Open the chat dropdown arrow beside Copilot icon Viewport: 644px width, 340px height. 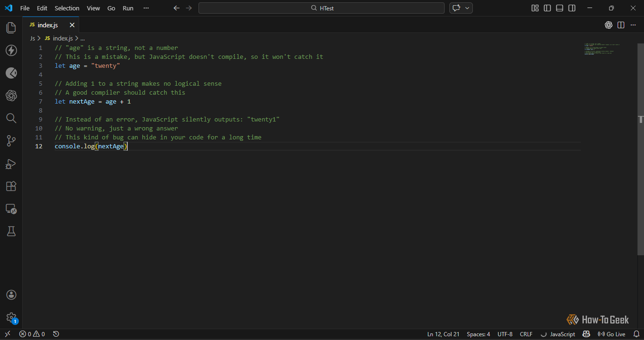[x=468, y=8]
